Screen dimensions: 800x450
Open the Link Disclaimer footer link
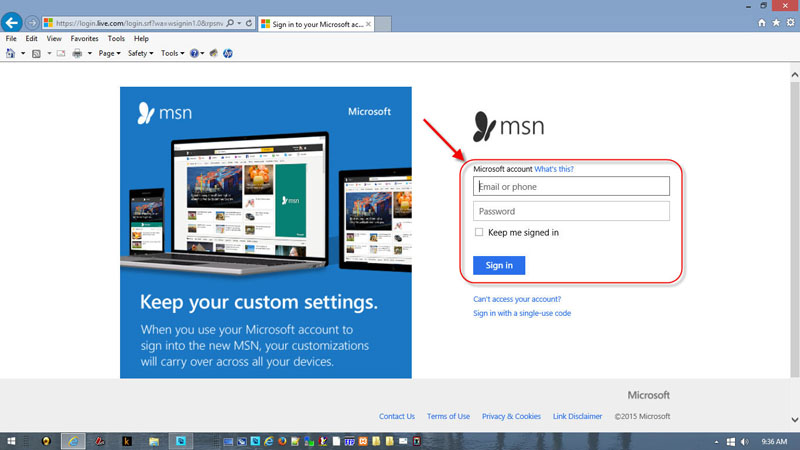(x=577, y=416)
